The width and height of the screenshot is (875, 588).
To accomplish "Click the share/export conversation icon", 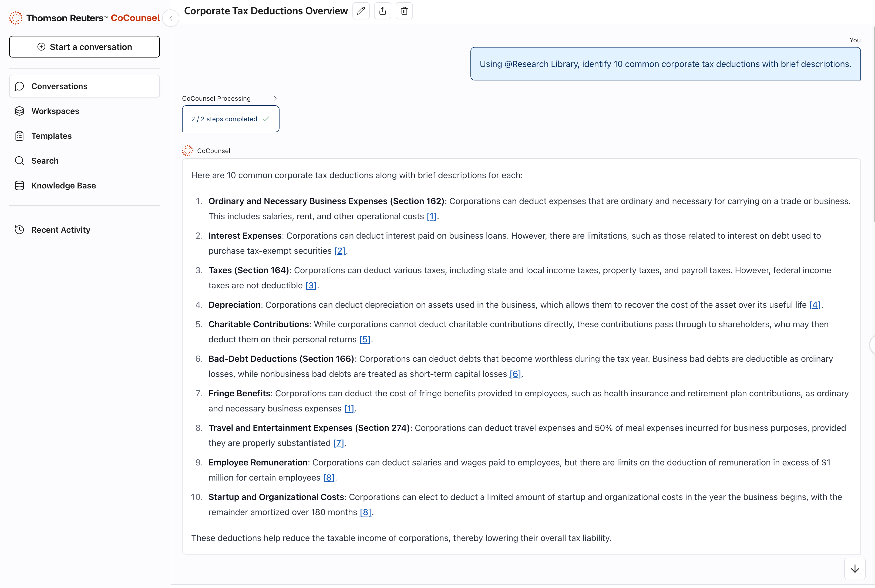I will (382, 11).
